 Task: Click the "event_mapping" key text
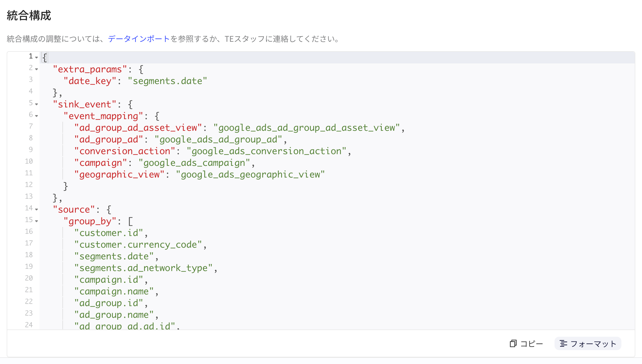tap(103, 116)
